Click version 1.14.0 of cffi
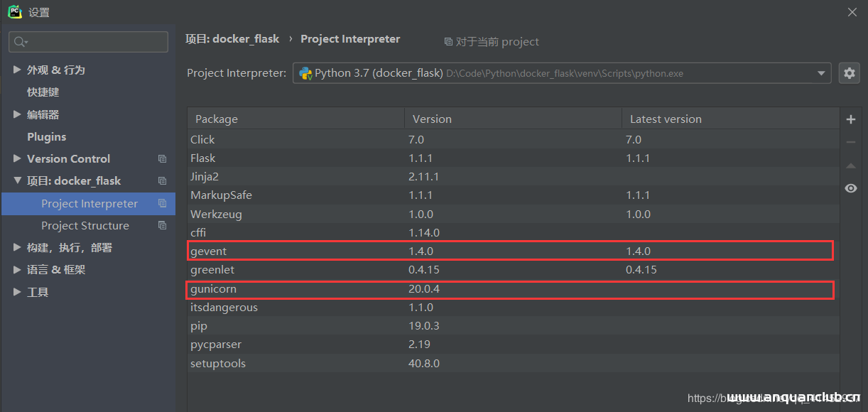The height and width of the screenshot is (412, 868). [x=424, y=232]
